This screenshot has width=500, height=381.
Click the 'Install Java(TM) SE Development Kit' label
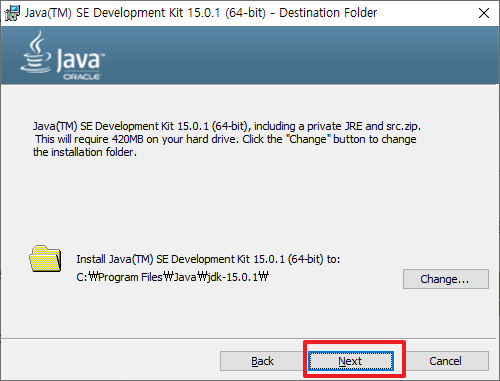coord(208,259)
